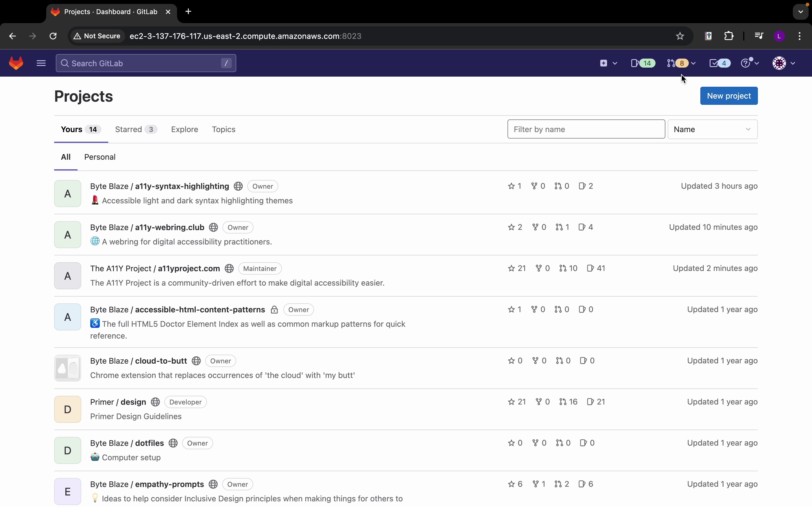812x507 pixels.
Task: Expand the create new plus dropdown
Action: tap(608, 63)
